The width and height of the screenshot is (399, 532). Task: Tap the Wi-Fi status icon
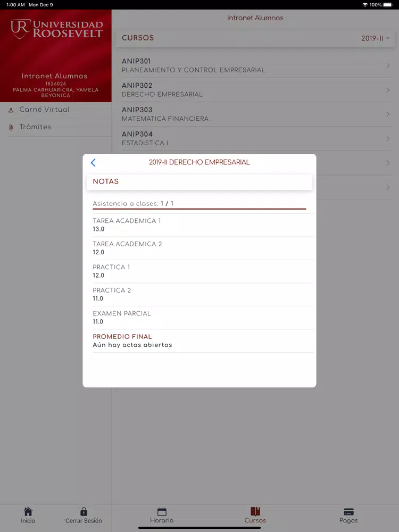[365, 5]
